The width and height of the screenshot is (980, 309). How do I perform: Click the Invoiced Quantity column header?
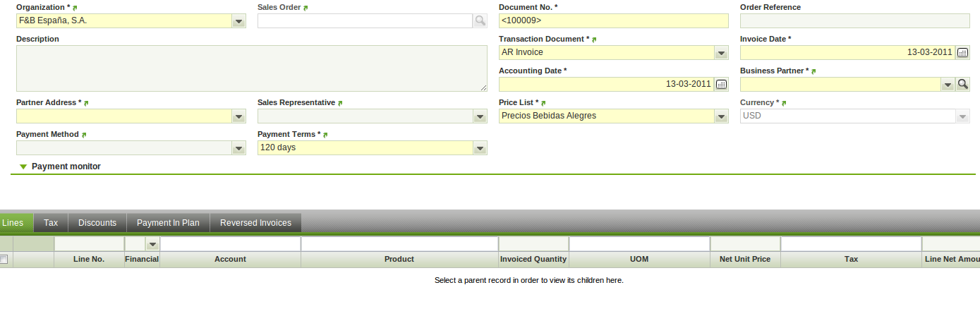[x=533, y=260]
